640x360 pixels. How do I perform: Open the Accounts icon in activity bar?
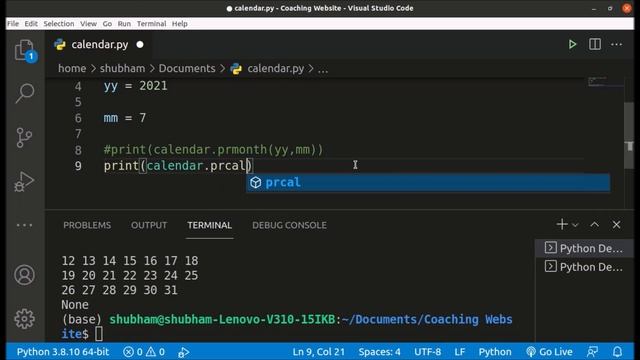(24, 275)
